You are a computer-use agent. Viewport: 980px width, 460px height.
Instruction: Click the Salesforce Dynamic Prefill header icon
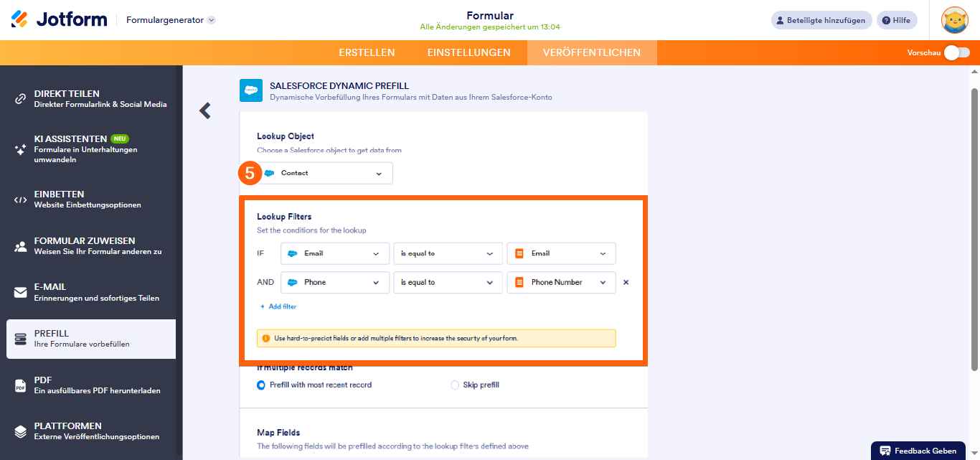tap(250, 90)
